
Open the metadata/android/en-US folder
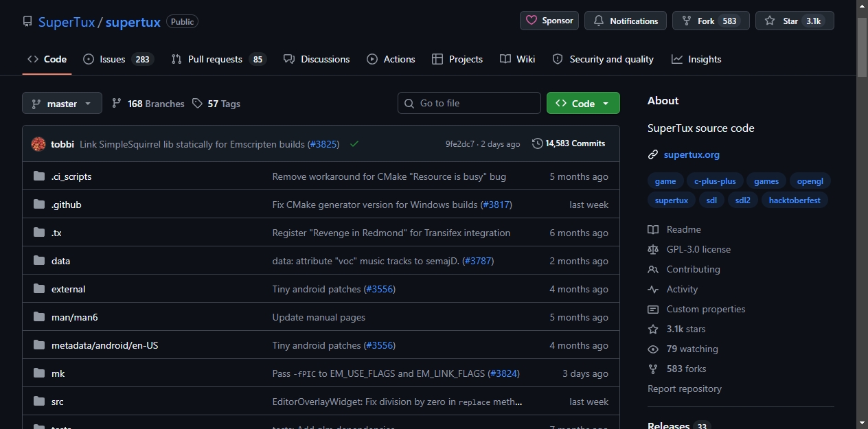[x=105, y=345]
